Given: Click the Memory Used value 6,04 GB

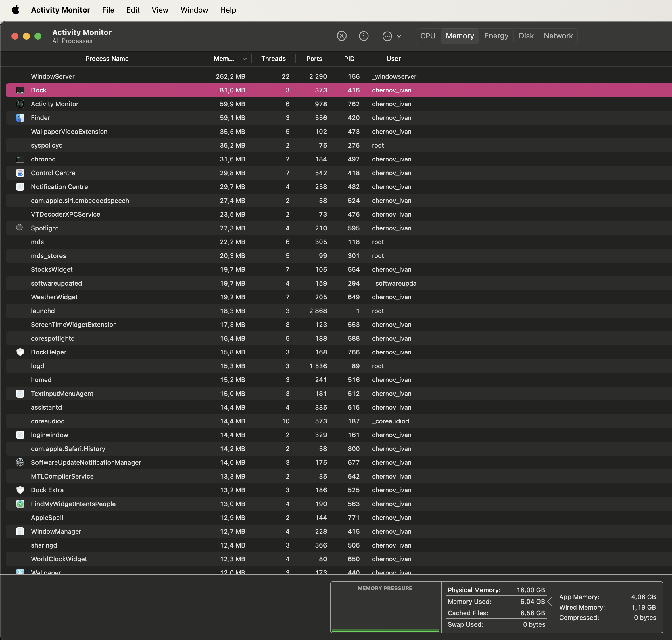Looking at the screenshot, I should pos(532,602).
